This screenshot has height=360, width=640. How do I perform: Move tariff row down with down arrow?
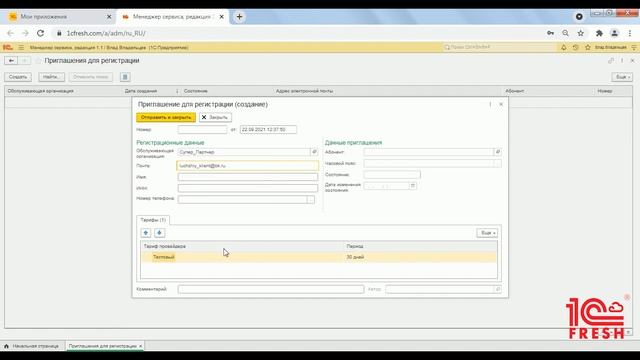coord(160,233)
